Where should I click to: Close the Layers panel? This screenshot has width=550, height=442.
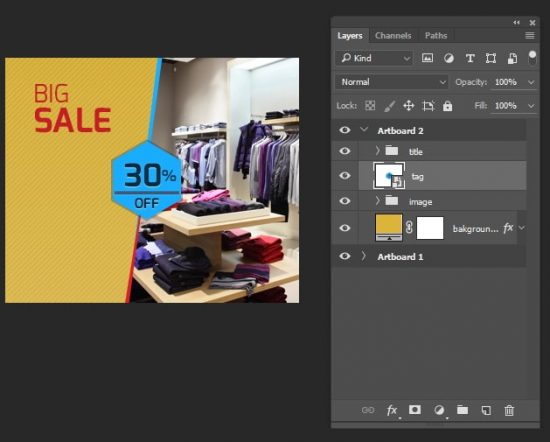(532, 23)
